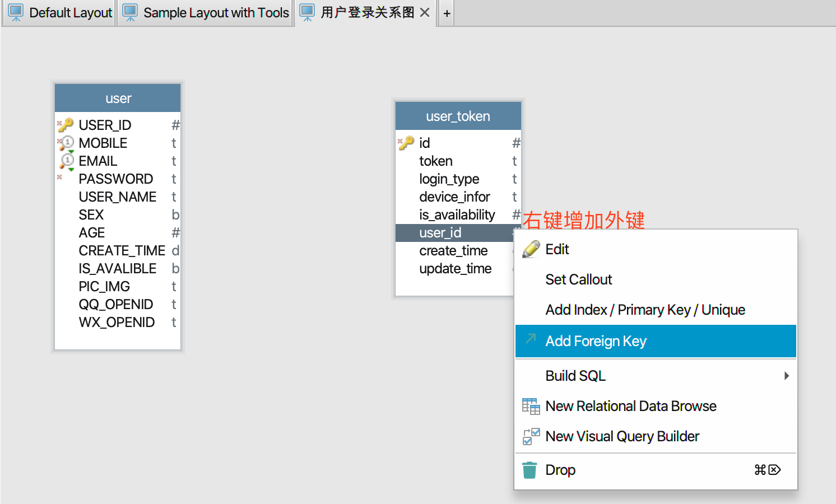The image size is (836, 504).
Task: Choose Set Callout from the context menu
Action: pyautogui.click(x=656, y=279)
